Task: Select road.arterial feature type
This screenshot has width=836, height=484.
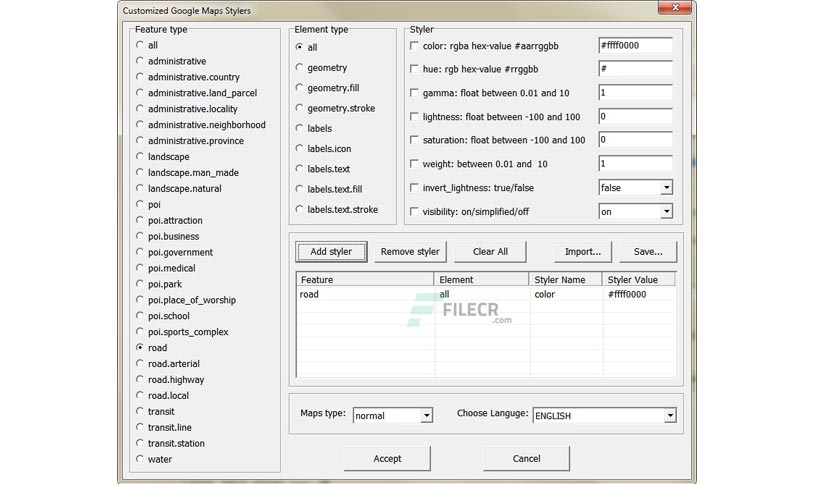Action: point(140,363)
